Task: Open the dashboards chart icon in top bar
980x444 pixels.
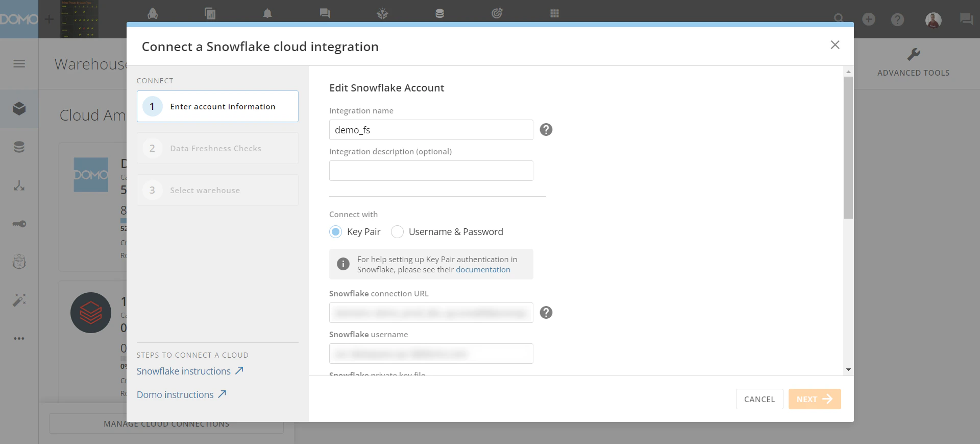Action: click(x=210, y=13)
